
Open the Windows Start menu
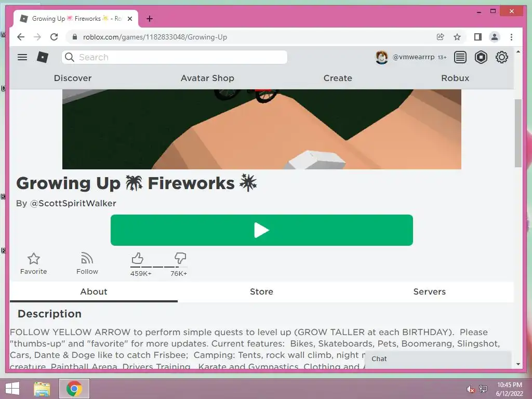[12, 389]
